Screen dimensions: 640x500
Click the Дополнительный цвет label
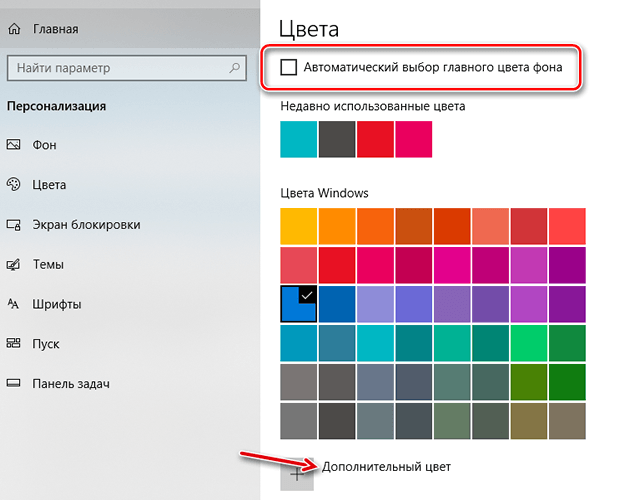click(x=386, y=467)
